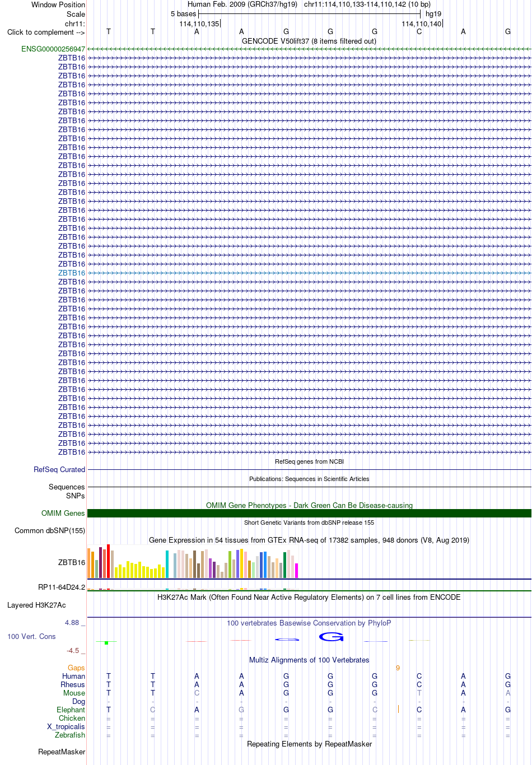The height and width of the screenshot is (765, 532).
Task: Click the cyan bar in ZBTB16 GTEx chart
Action: (167, 564)
